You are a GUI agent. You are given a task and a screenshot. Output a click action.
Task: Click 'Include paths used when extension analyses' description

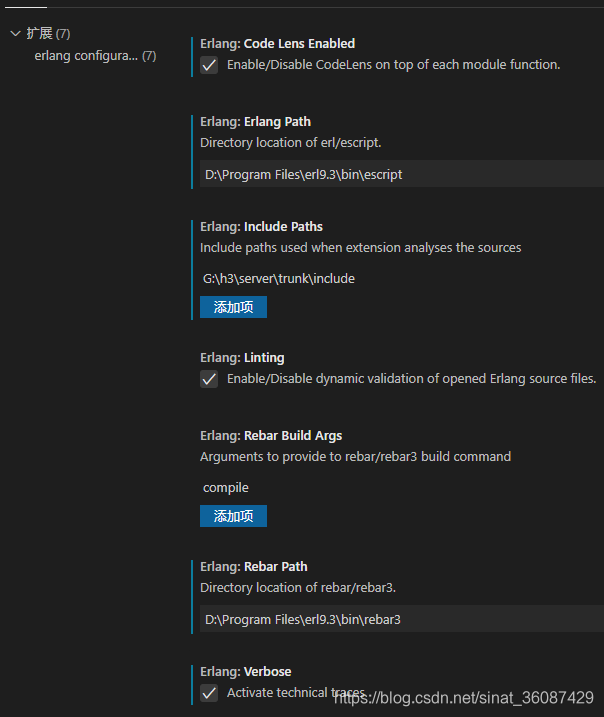[360, 247]
